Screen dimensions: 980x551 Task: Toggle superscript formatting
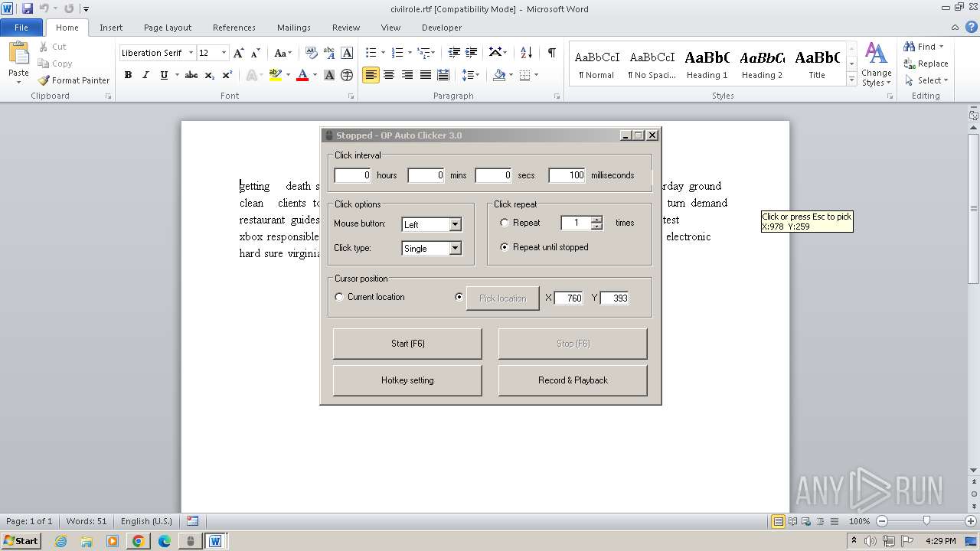tap(227, 75)
